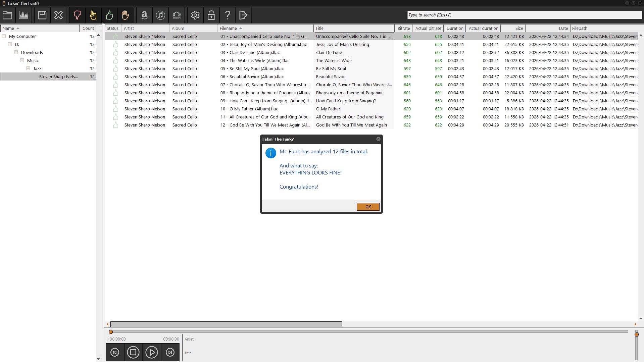Click the spectrum analyze icon in the toolbar
The width and height of the screenshot is (644, 362).
click(23, 15)
